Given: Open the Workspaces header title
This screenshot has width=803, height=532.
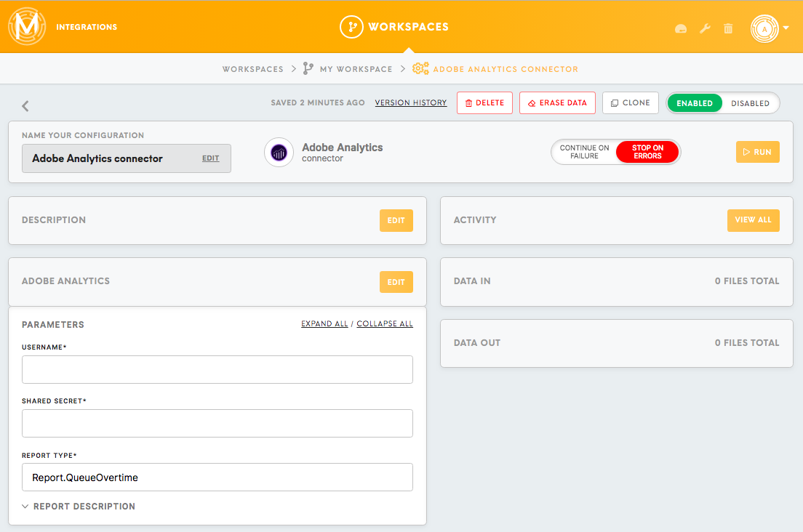Looking at the screenshot, I should [x=408, y=27].
